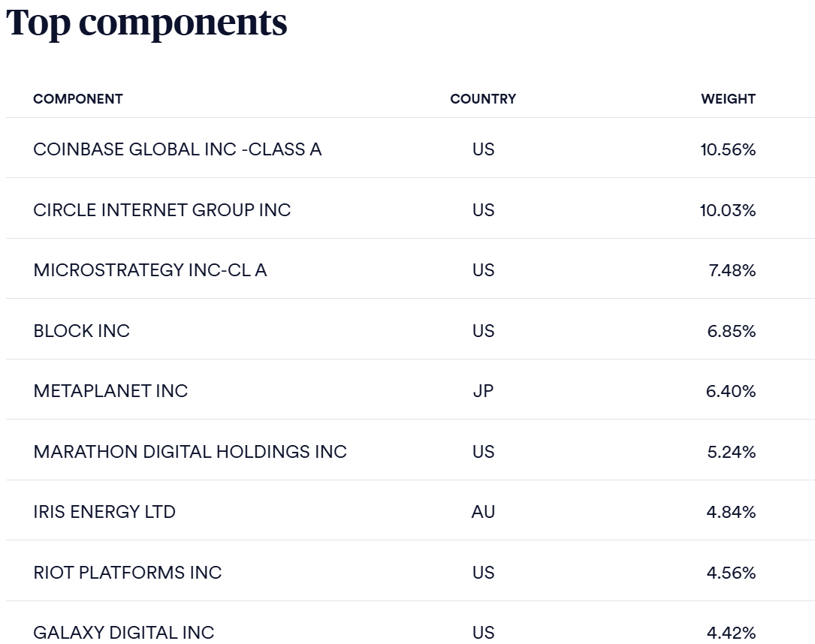Select the 5.24% weight for Marathon Digital

pyautogui.click(x=731, y=452)
